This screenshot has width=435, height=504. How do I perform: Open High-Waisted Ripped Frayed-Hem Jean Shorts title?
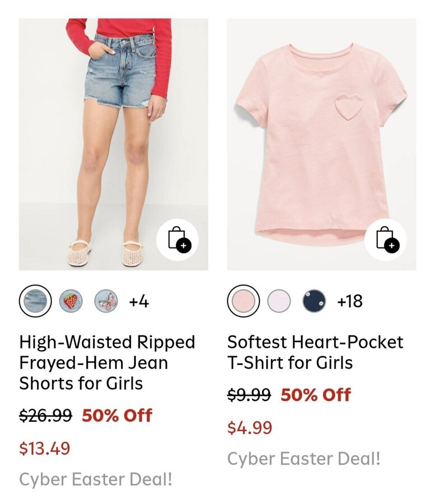coord(107,363)
